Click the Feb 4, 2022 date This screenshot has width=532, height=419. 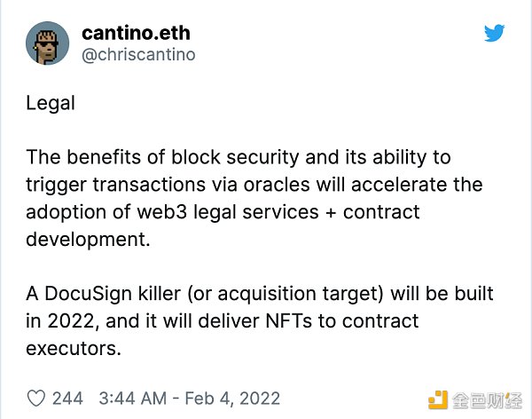click(232, 399)
